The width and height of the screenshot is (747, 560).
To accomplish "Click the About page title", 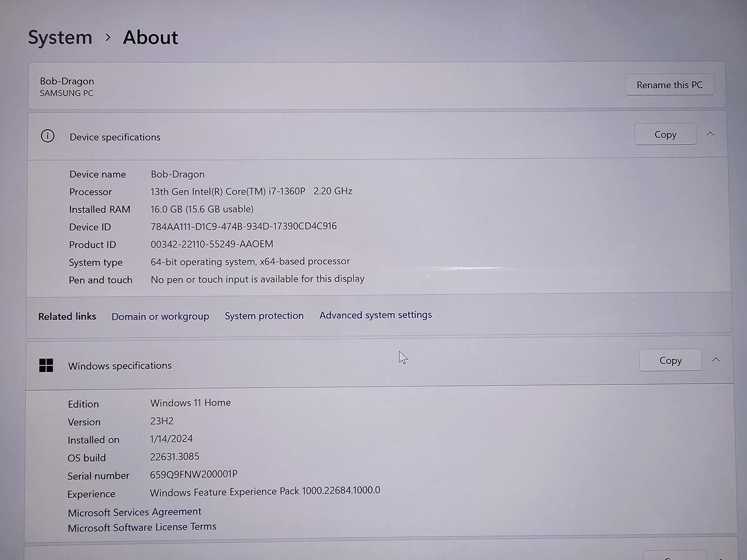I will pyautogui.click(x=150, y=37).
